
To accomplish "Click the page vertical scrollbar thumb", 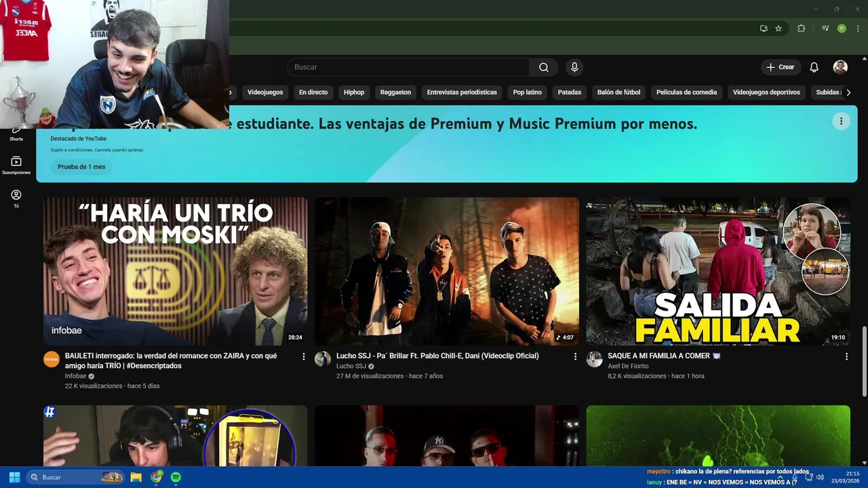I will click(864, 361).
